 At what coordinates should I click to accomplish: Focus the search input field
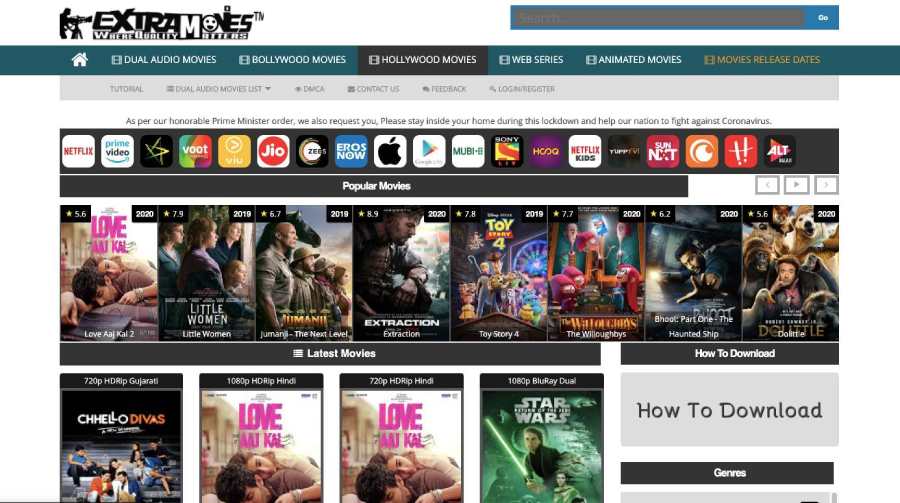pyautogui.click(x=658, y=18)
